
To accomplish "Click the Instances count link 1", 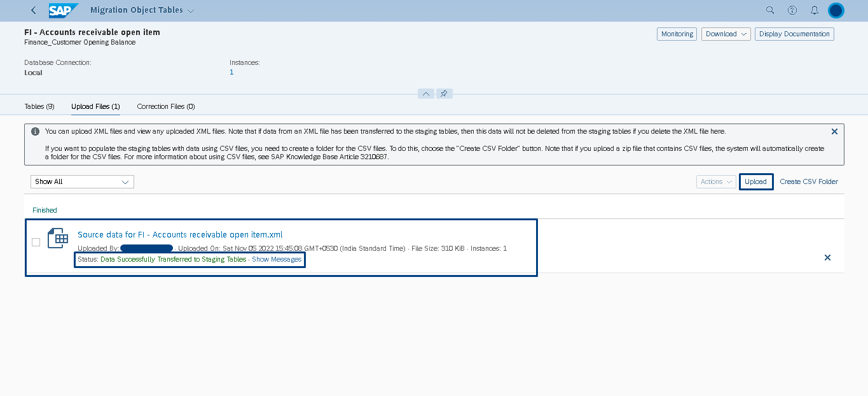I will click(231, 73).
